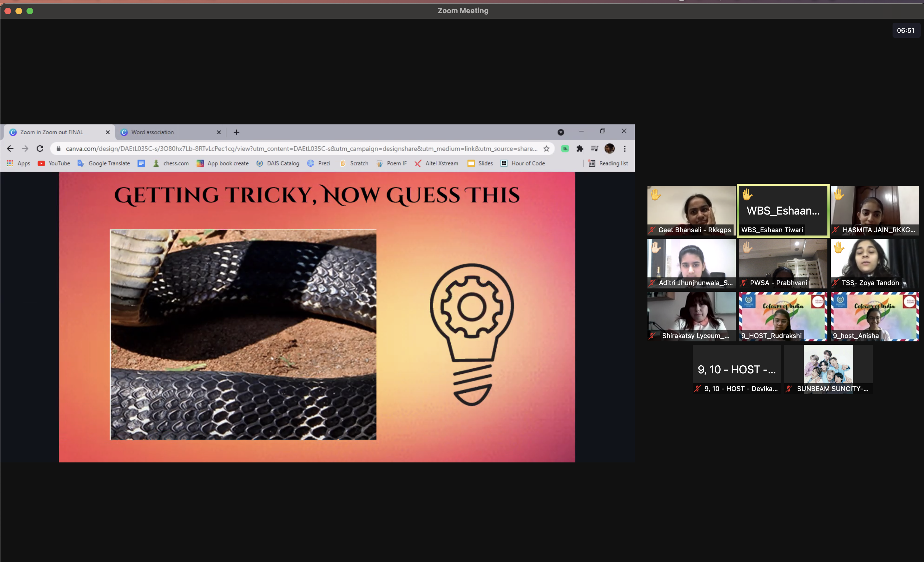Bookmark page with the star icon

pos(546,149)
